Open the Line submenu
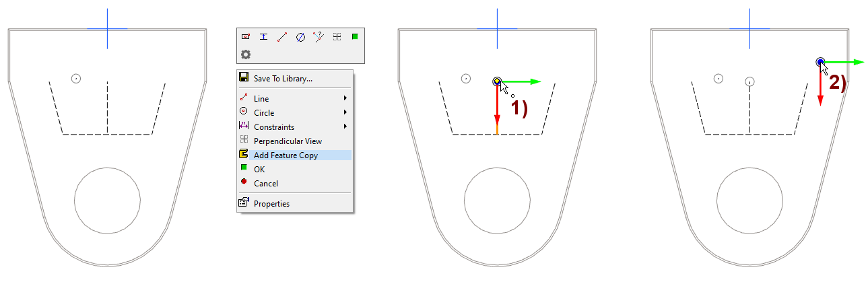This screenshot has height=286, width=868. [x=294, y=98]
